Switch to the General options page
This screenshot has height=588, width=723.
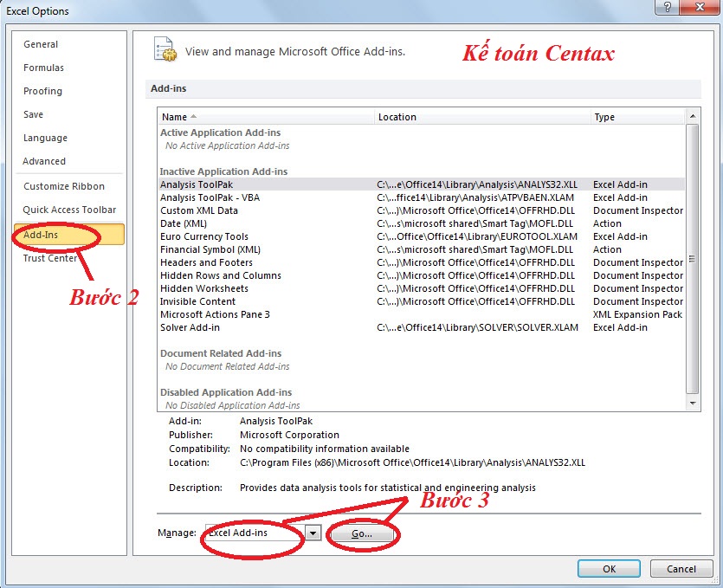(x=40, y=44)
